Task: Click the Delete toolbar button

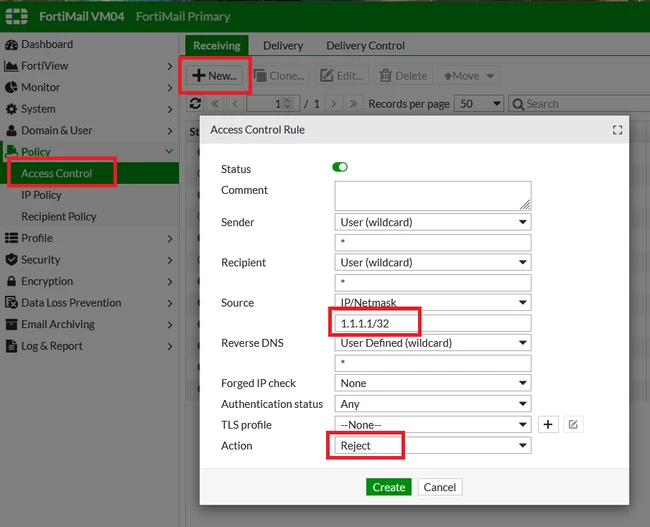Action: tap(403, 75)
